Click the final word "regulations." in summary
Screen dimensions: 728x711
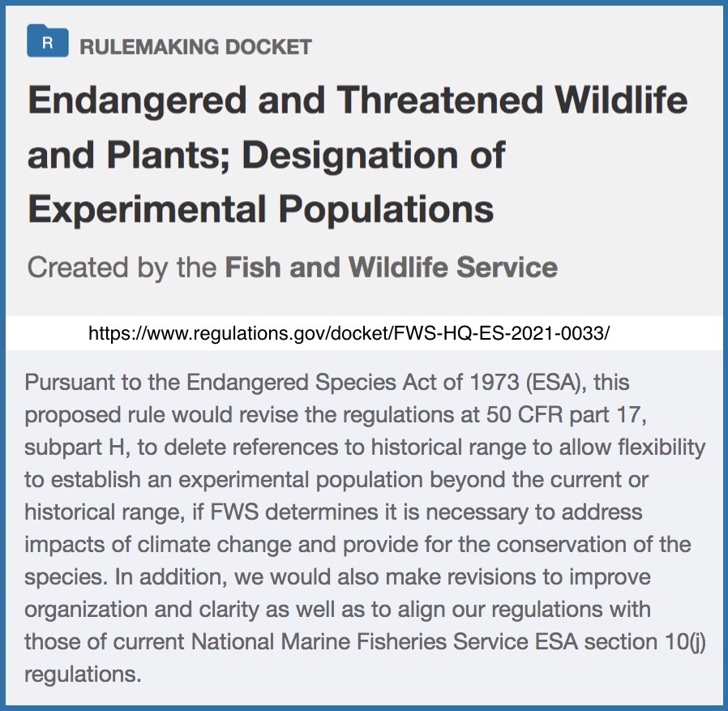click(83, 675)
